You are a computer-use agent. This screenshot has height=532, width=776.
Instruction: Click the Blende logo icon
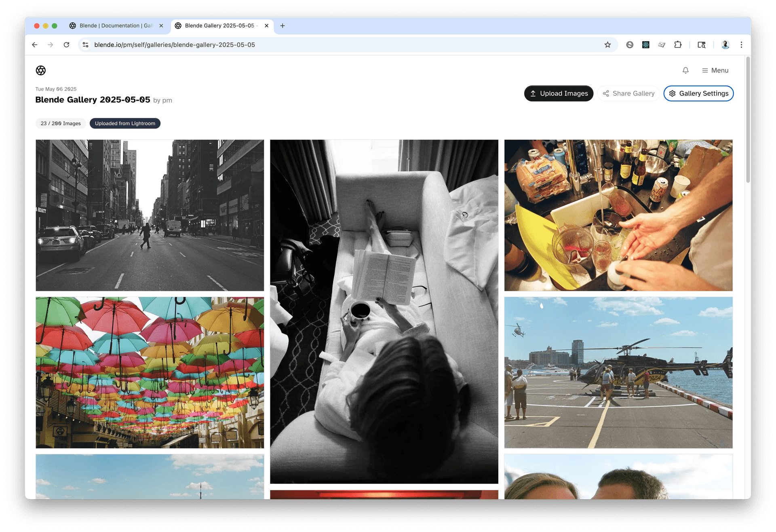click(x=40, y=70)
